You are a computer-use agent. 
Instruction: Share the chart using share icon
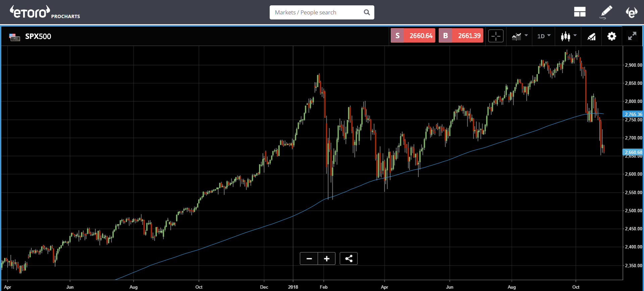(x=348, y=258)
